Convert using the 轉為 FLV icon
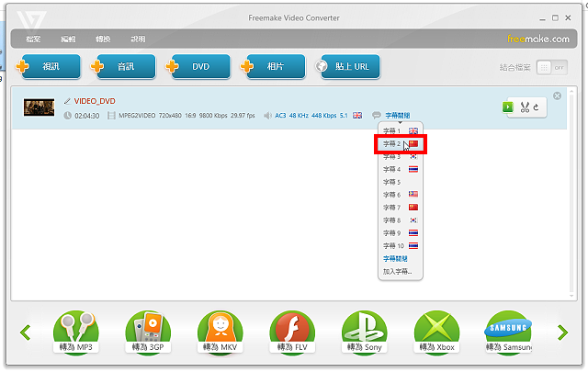The height and width of the screenshot is (372, 588). (292, 333)
